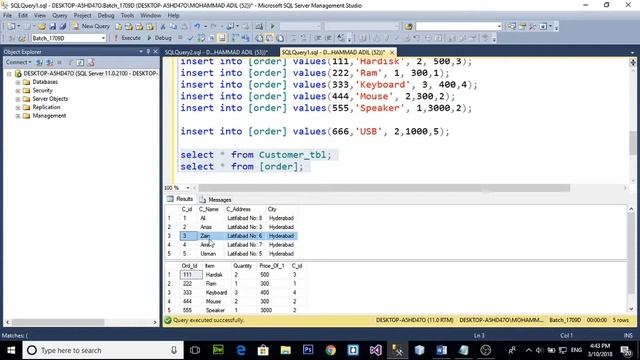Open the Connect dropdown in Object Explorer

pyautogui.click(x=18, y=62)
